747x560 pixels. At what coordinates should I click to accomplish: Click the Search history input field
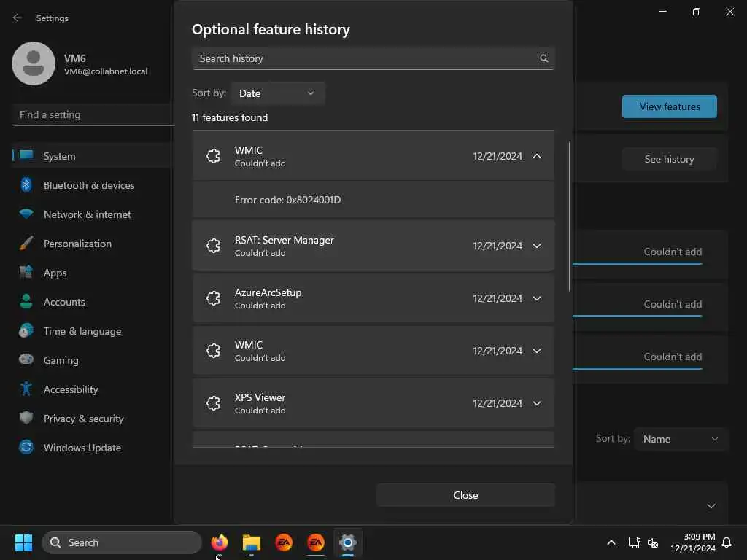pos(373,58)
